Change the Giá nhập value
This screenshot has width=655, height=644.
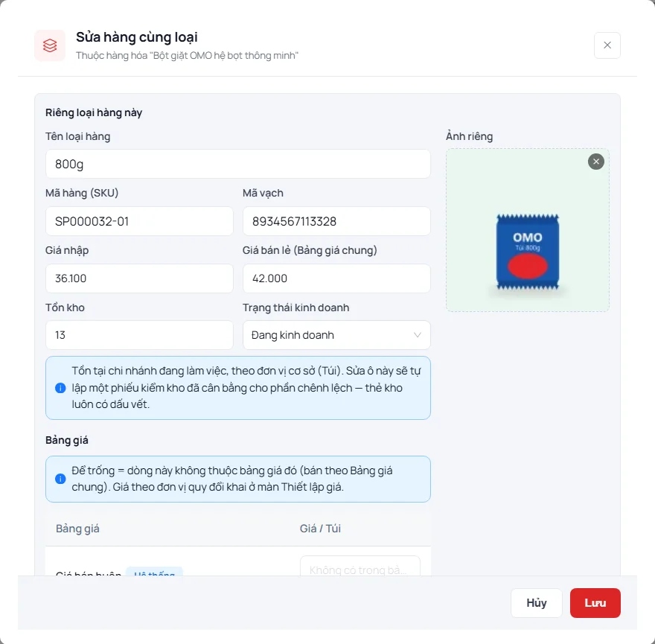(139, 278)
